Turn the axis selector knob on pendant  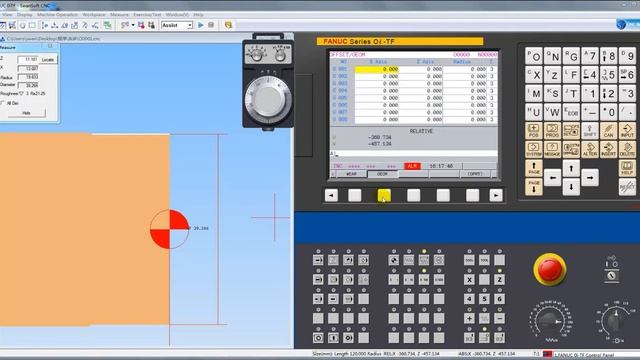point(256,55)
